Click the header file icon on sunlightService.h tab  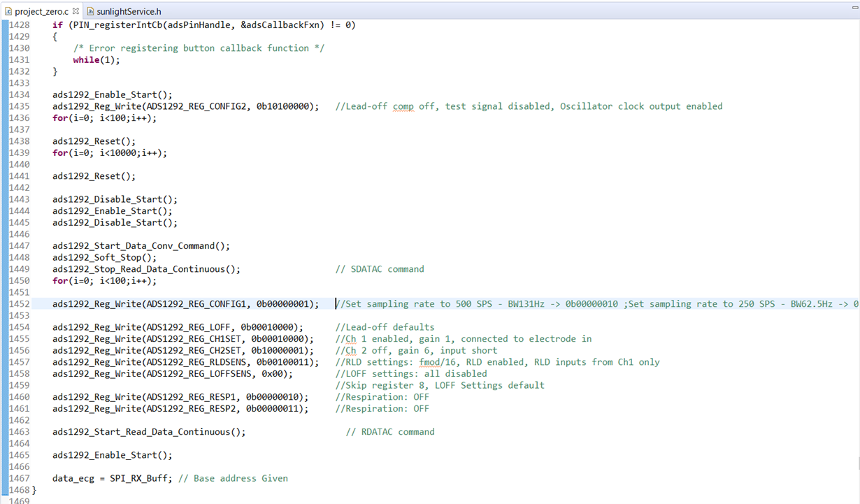[92, 11]
